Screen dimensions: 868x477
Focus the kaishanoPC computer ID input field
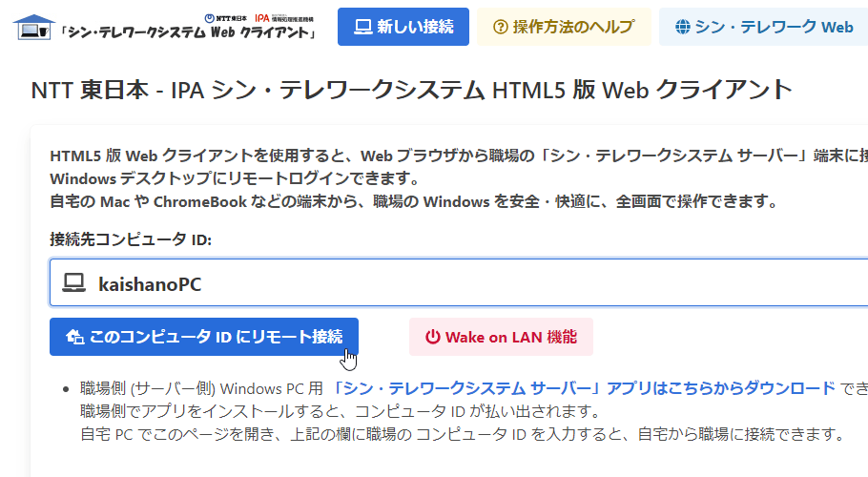click(x=459, y=282)
